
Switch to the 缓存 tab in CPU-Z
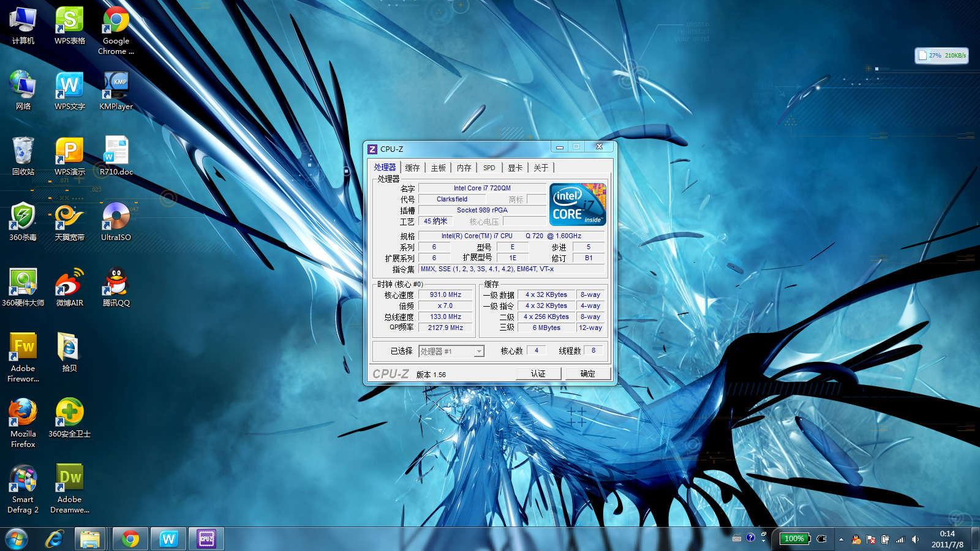412,168
